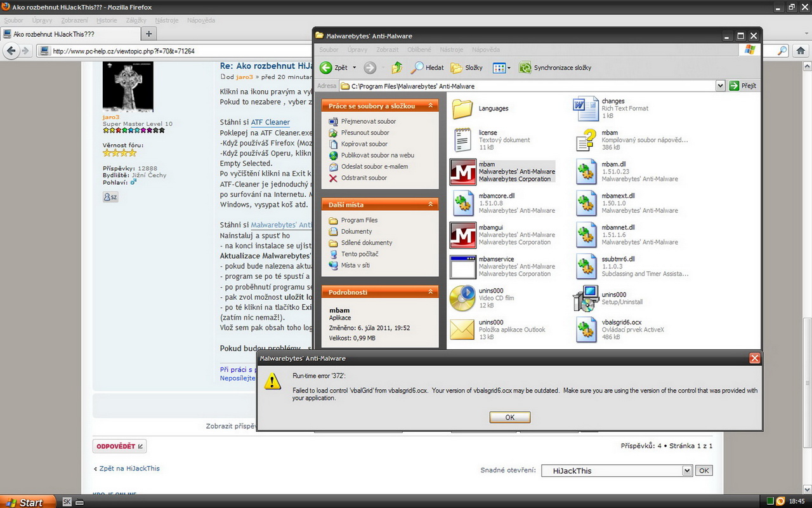
Task: Click Odeslat soubor e-mailem link
Action: click(374, 166)
